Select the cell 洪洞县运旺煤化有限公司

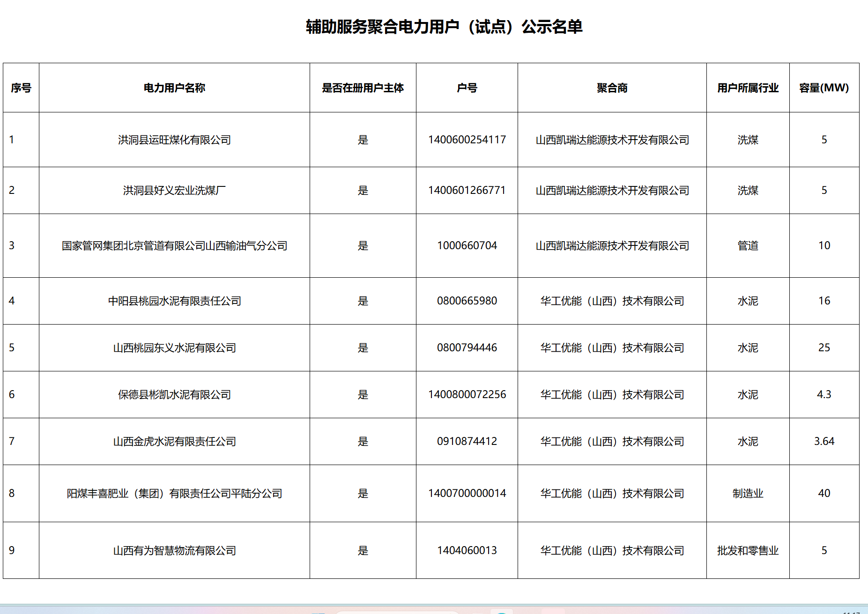pos(174,140)
